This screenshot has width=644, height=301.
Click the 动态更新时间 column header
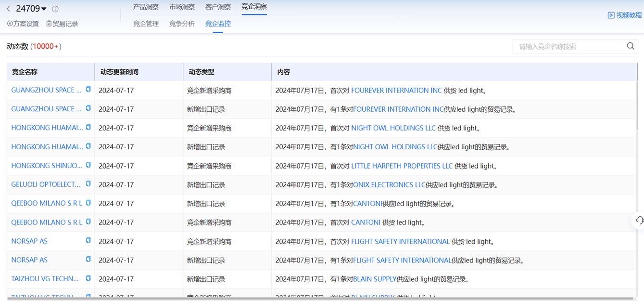119,72
